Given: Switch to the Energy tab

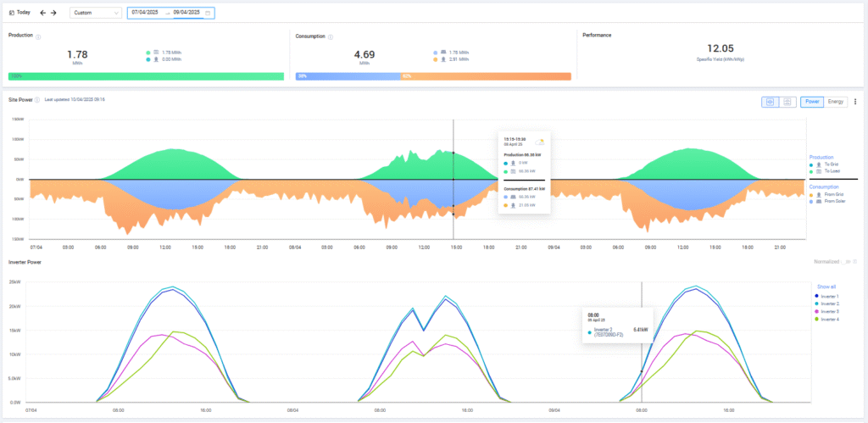Looking at the screenshot, I should point(835,102).
